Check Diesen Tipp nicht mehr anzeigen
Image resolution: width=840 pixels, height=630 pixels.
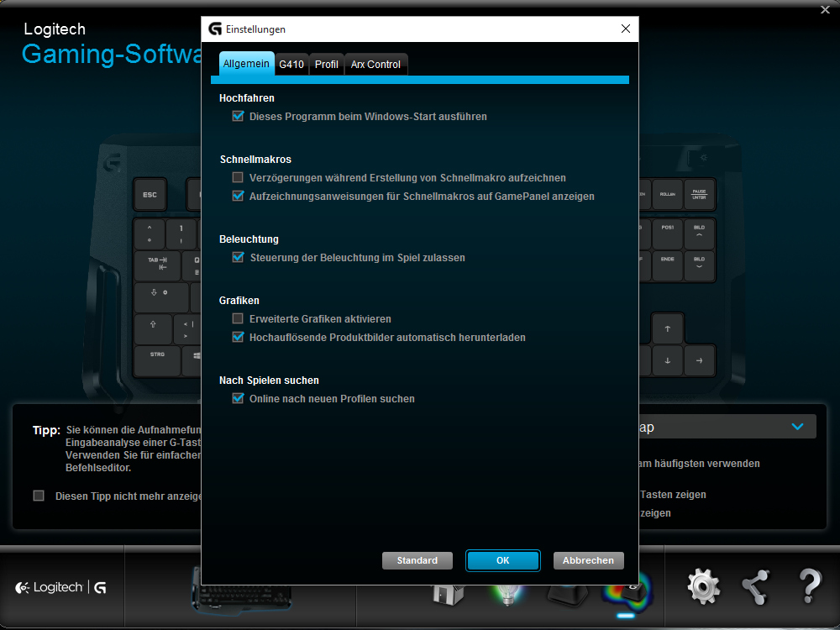(x=39, y=496)
